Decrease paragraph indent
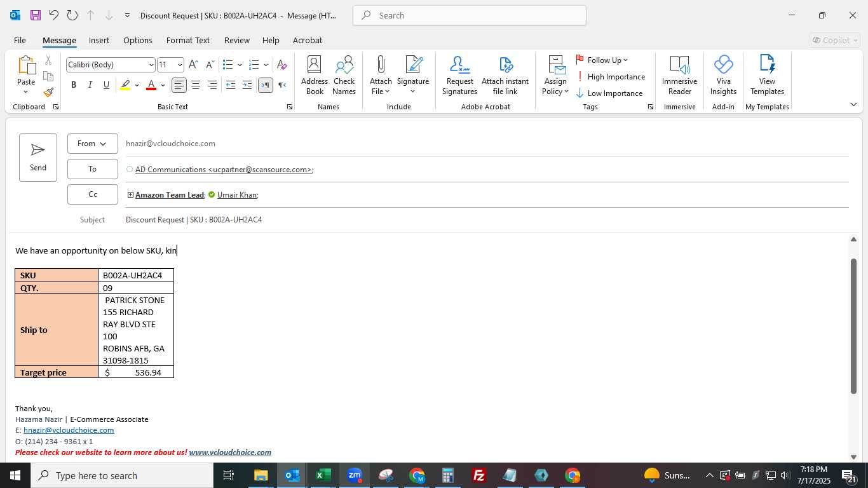This screenshot has width=868, height=488. point(231,85)
